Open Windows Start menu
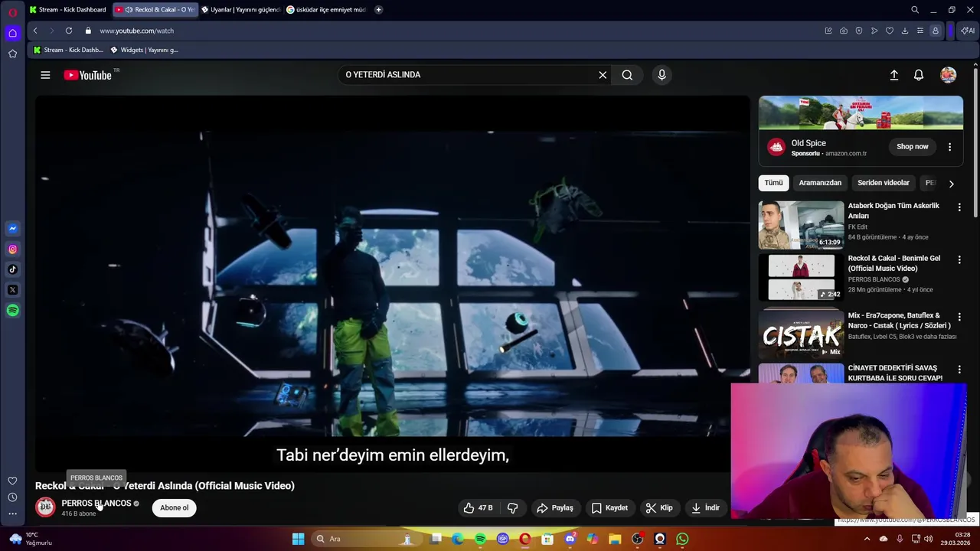Image resolution: width=980 pixels, height=551 pixels. coord(298,539)
